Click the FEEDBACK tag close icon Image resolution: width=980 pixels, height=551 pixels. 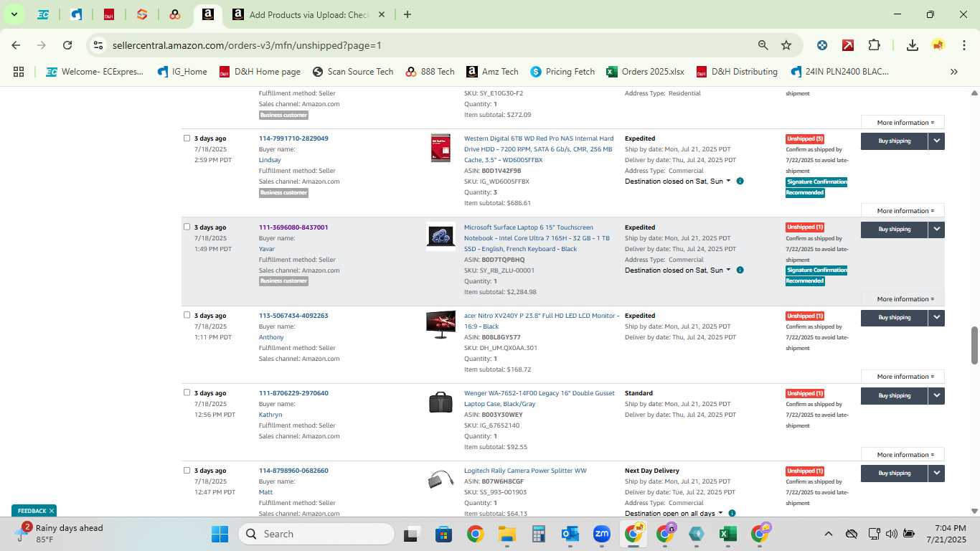click(52, 511)
